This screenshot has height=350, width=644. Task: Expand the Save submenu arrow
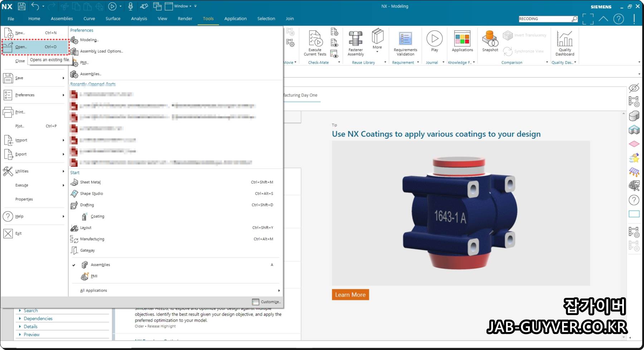pos(63,78)
